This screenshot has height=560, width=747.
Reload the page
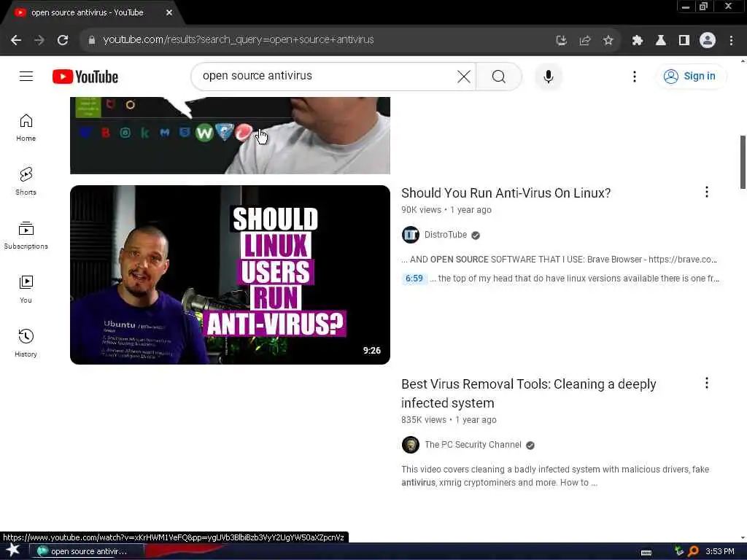click(63, 40)
